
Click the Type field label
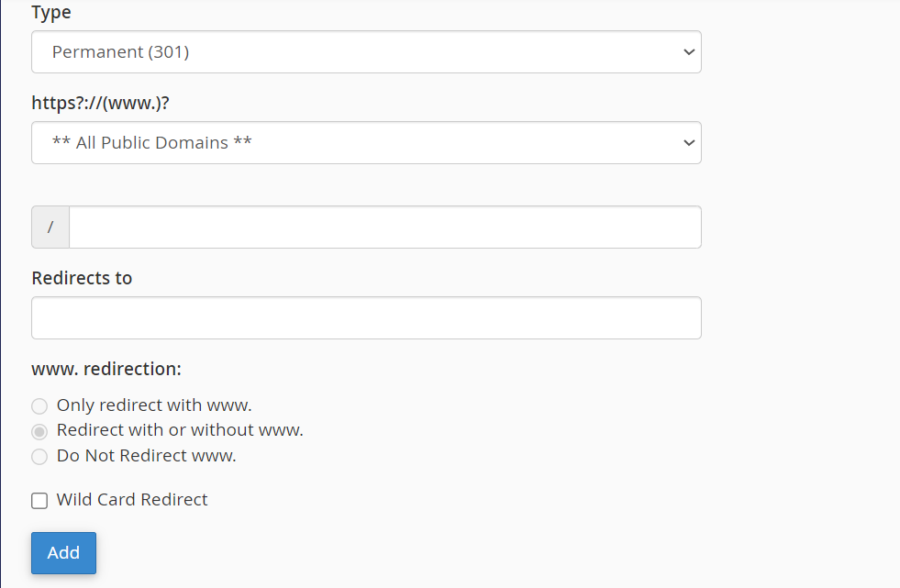coord(51,13)
